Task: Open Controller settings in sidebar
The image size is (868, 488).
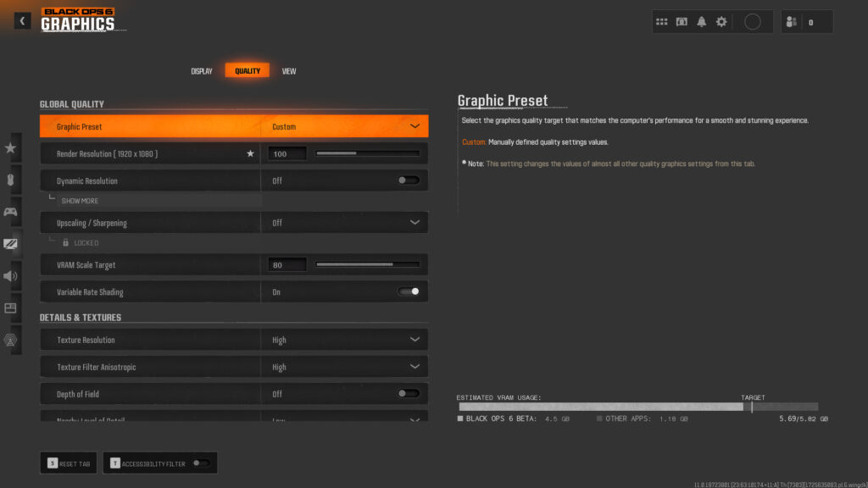Action: pos(11,211)
